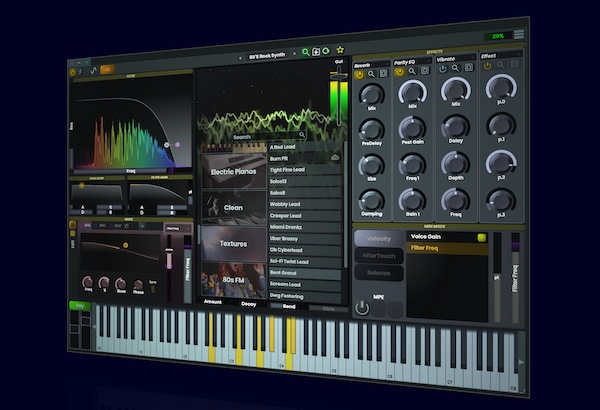Viewport: 600px width, 410px height.
Task: Open the Textures preset category
Action: click(x=233, y=243)
